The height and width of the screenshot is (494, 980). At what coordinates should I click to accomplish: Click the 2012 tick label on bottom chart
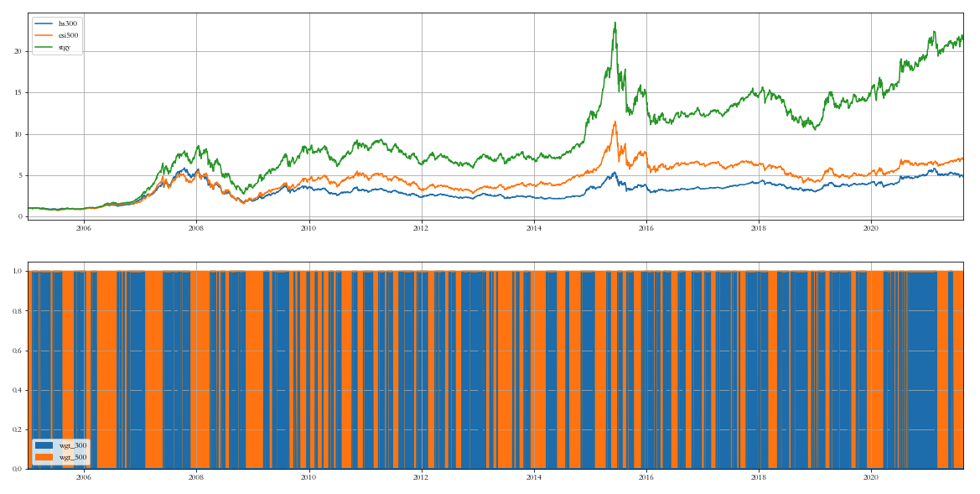tap(421, 476)
